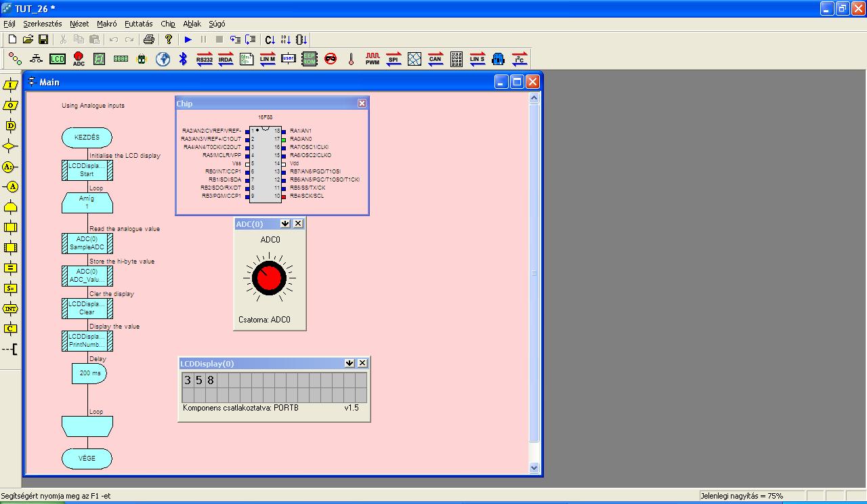867x504 pixels.
Task: Add a keypad component
Action: 457,59
